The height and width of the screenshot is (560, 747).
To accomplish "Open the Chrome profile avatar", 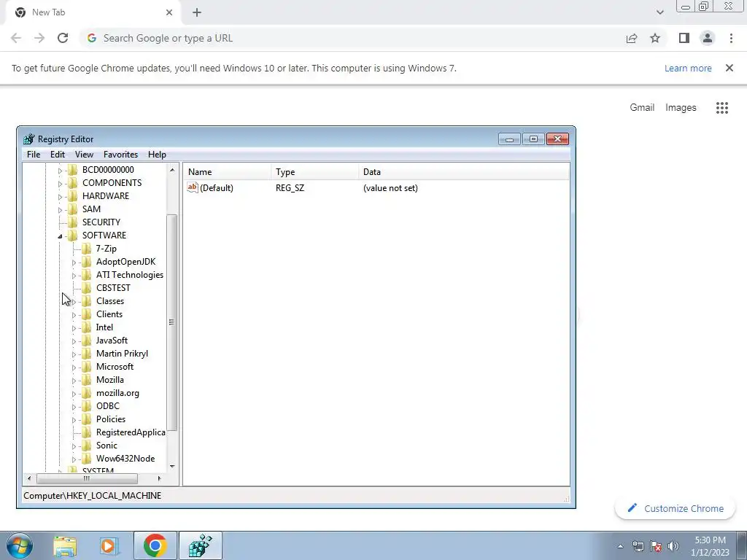I will 708,38.
